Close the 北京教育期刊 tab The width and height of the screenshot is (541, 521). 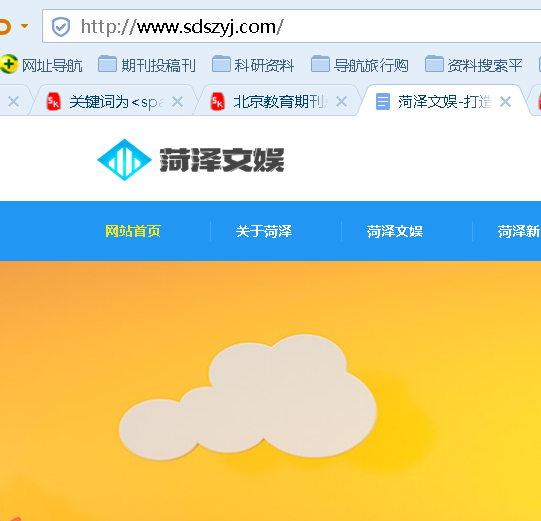pyautogui.click(x=342, y=102)
